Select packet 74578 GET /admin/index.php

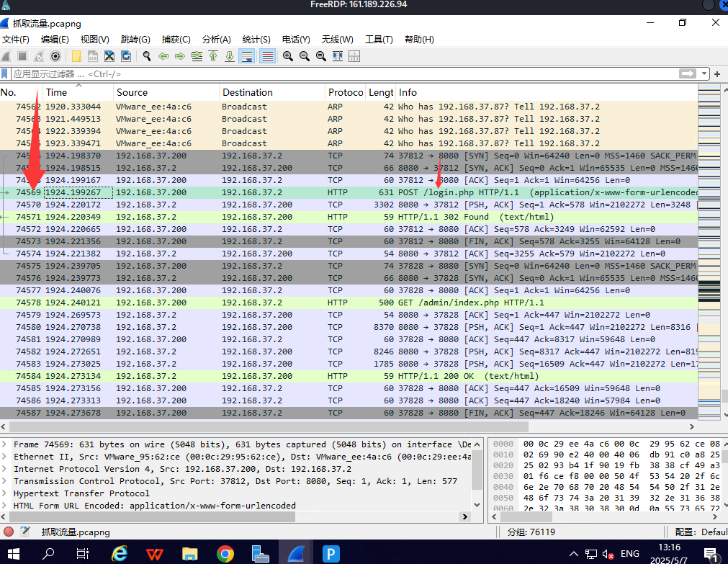[x=349, y=303]
